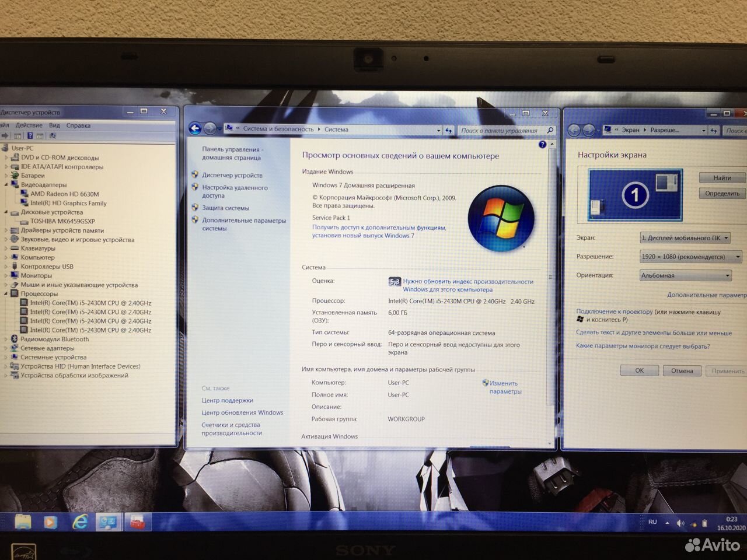The height and width of the screenshot is (560, 747).
Task: Click the forward button in the System window
Action: pos(209,128)
